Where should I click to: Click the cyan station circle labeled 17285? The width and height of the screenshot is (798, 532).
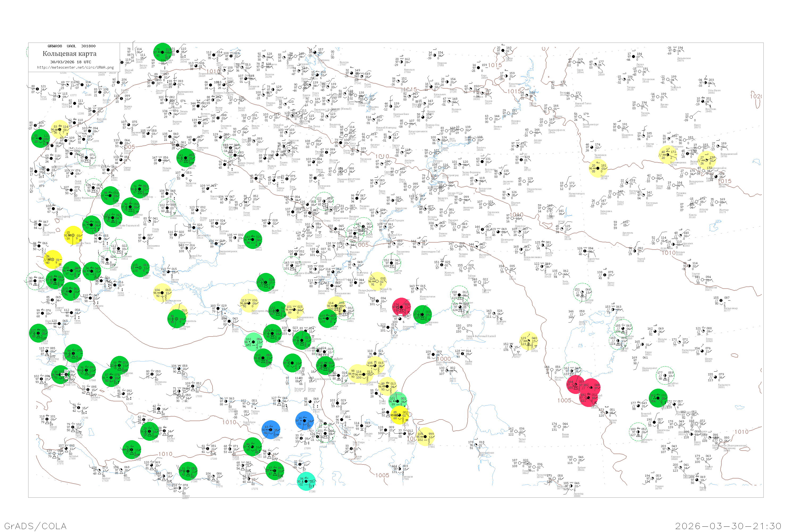(x=306, y=481)
